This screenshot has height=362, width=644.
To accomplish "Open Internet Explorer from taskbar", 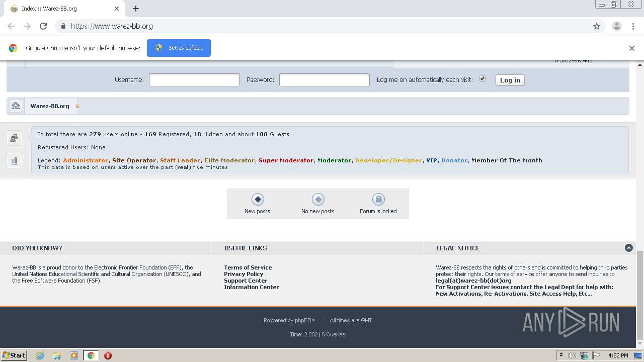I will point(40,355).
